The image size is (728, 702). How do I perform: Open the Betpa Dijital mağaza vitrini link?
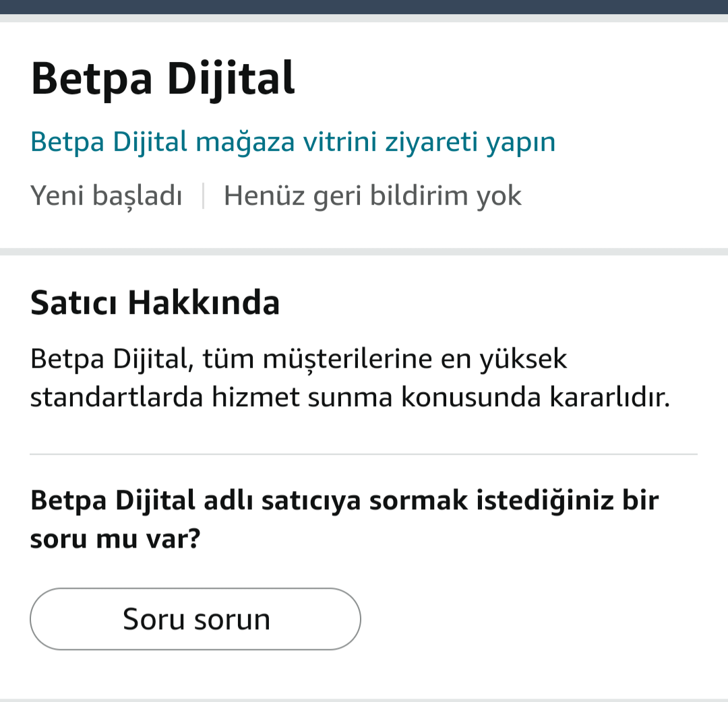pos(293,142)
